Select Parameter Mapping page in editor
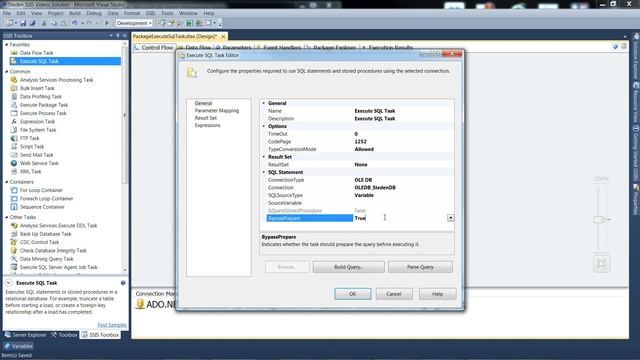Screen dimensions: 640x360 pyautogui.click(x=217, y=111)
